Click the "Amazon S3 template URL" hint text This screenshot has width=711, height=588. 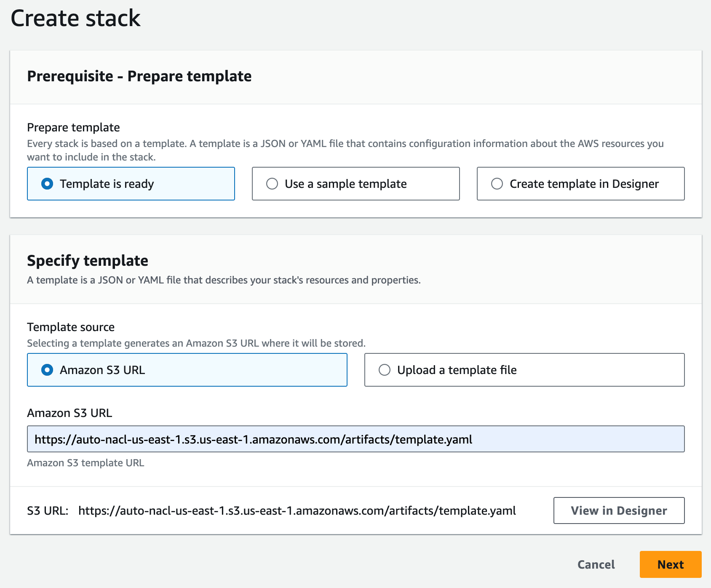click(86, 462)
